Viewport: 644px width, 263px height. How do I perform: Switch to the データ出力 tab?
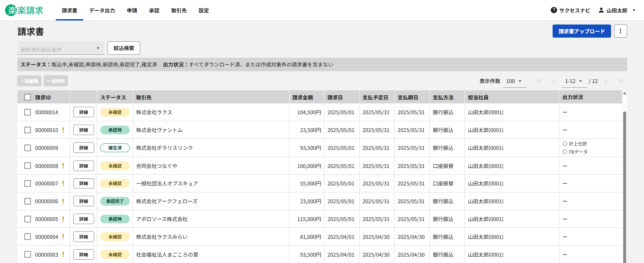pos(102,10)
